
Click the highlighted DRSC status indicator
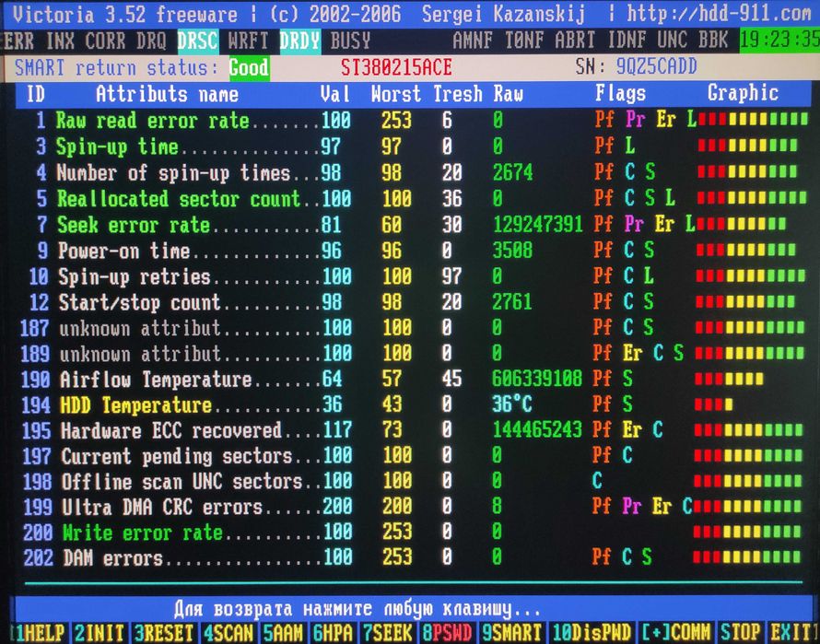(198, 41)
